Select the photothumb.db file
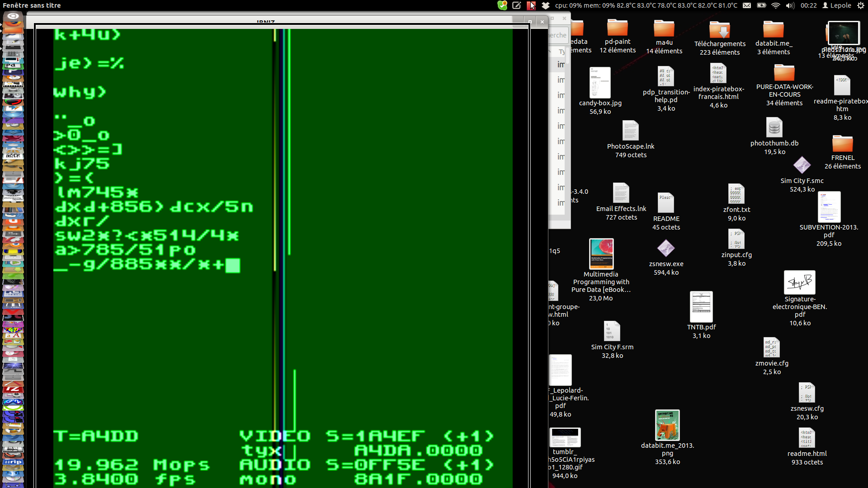This screenshot has height=488, width=868. (x=774, y=128)
